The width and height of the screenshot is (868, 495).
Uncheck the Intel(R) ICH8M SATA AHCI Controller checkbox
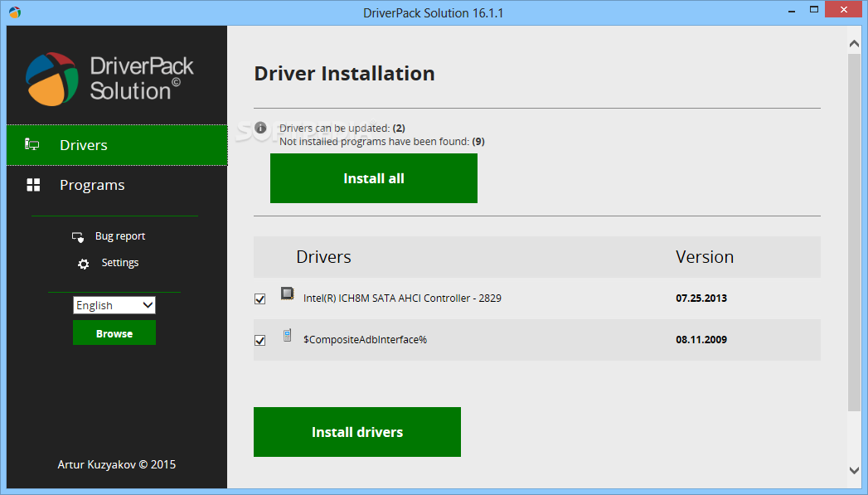click(259, 299)
